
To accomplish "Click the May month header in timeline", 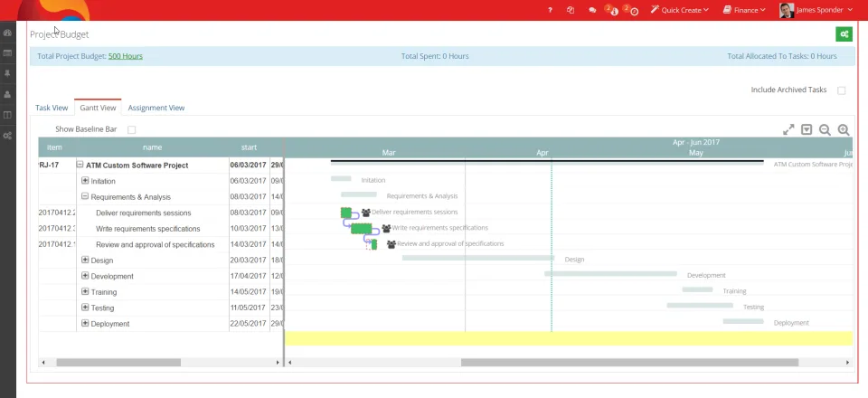I will (696, 153).
